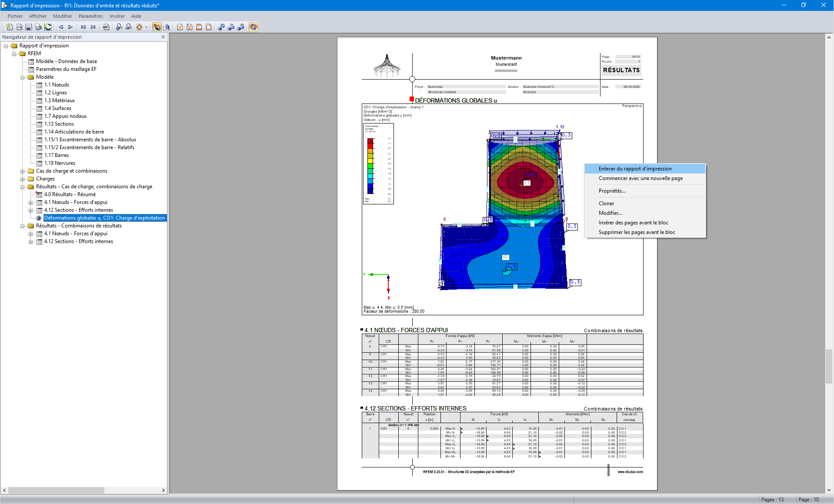
Task: Jump to the first page icon
Action: pos(83,27)
